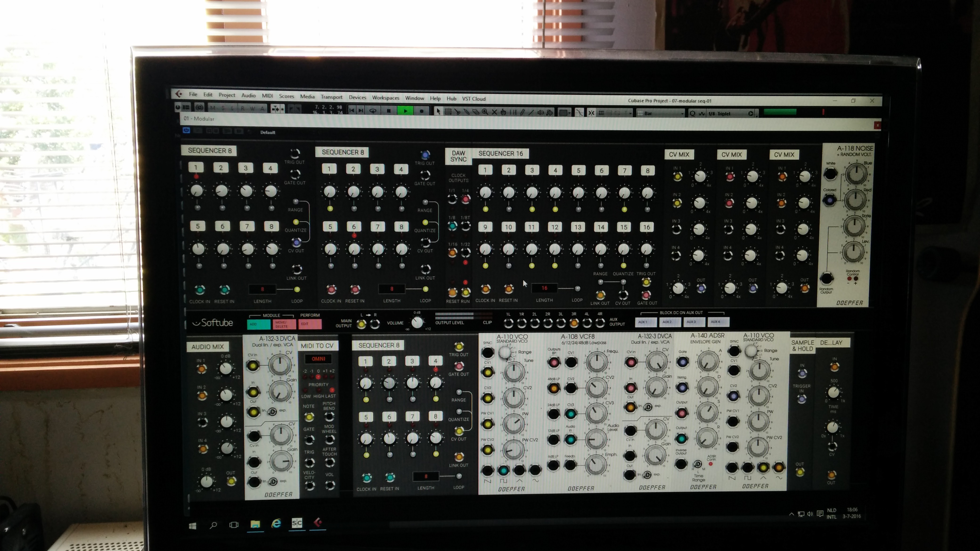Click the main VOLUME knob
The width and height of the screenshot is (980, 551).
[x=417, y=323]
